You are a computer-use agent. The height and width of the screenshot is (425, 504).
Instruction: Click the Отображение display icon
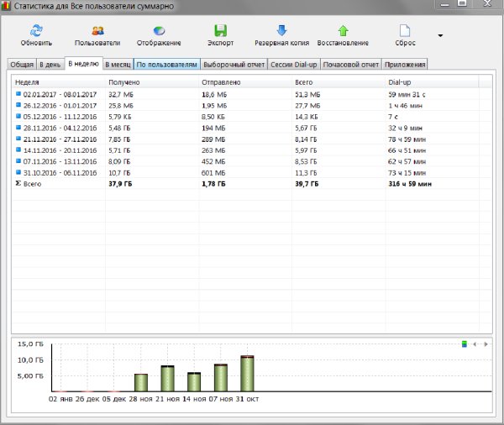(x=159, y=31)
